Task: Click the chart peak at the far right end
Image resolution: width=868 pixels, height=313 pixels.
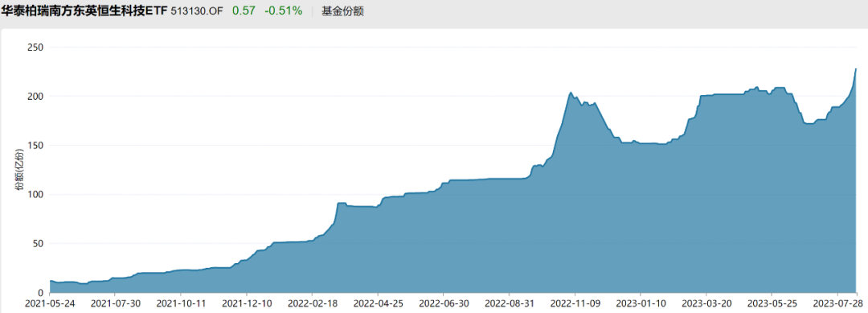Action: [856, 69]
